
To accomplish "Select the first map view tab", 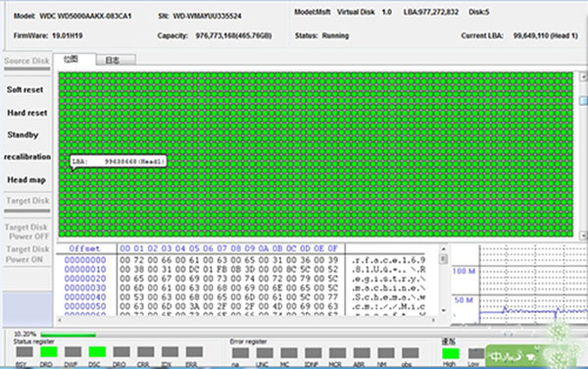I will [74, 59].
